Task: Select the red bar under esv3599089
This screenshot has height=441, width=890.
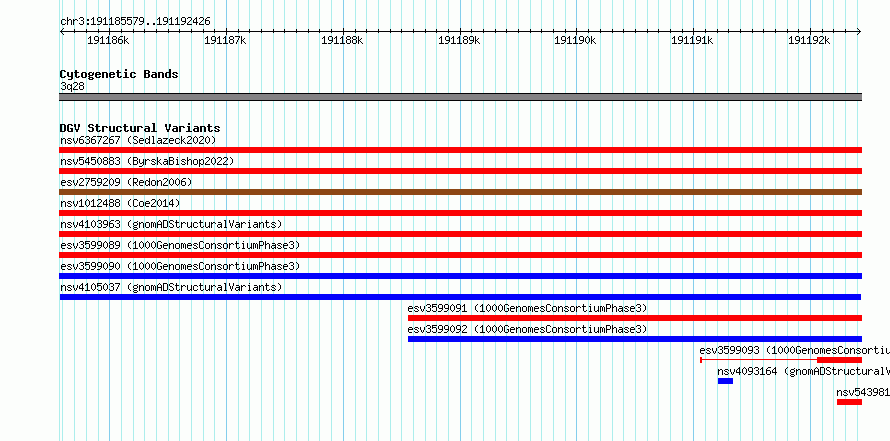Action: pyautogui.click(x=460, y=255)
